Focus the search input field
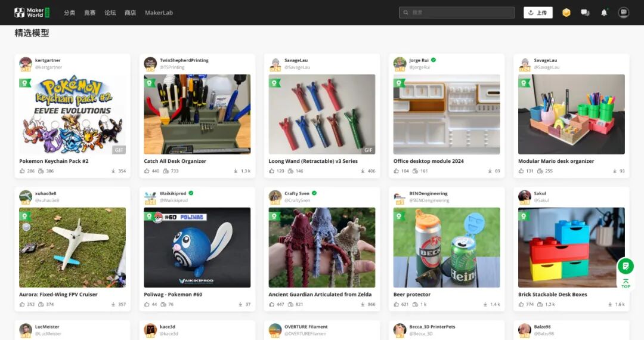The image size is (644, 340). 457,13
